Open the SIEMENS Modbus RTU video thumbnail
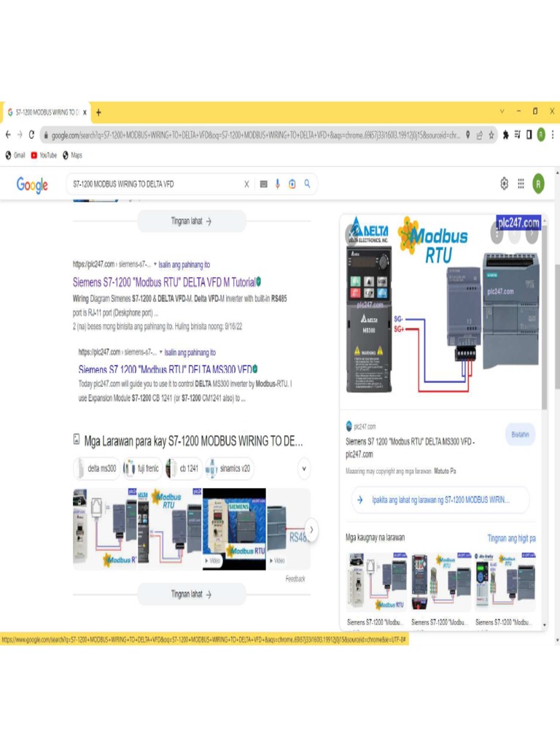The height and width of the screenshot is (747, 560). tap(234, 529)
